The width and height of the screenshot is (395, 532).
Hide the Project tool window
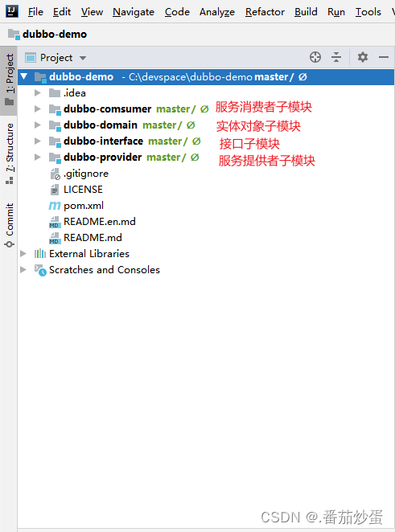click(384, 57)
